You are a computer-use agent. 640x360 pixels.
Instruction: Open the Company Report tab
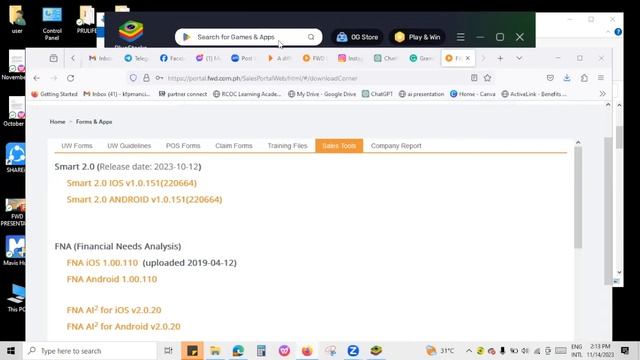coord(396,146)
